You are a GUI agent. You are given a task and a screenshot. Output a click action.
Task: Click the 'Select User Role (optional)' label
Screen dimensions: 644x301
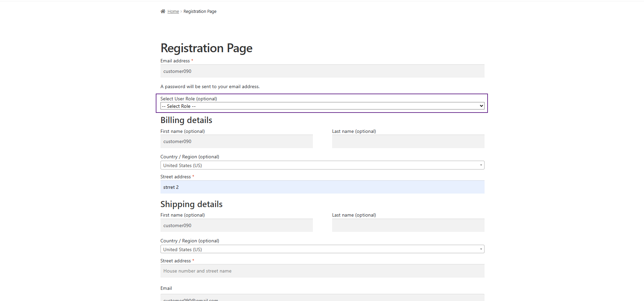coord(189,99)
